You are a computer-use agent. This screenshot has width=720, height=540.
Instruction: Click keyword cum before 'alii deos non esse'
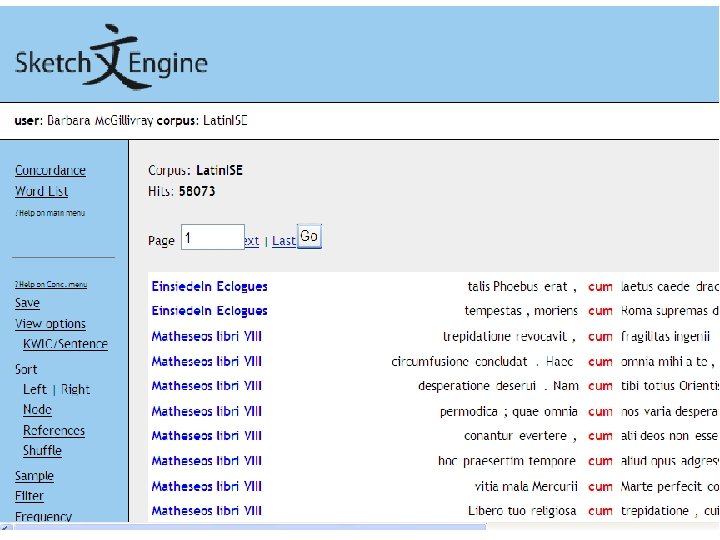coord(600,436)
